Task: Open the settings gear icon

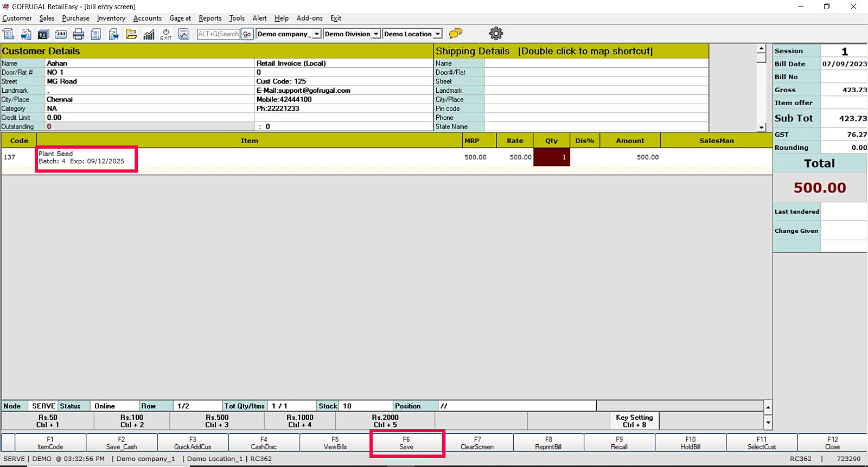Action: (496, 34)
